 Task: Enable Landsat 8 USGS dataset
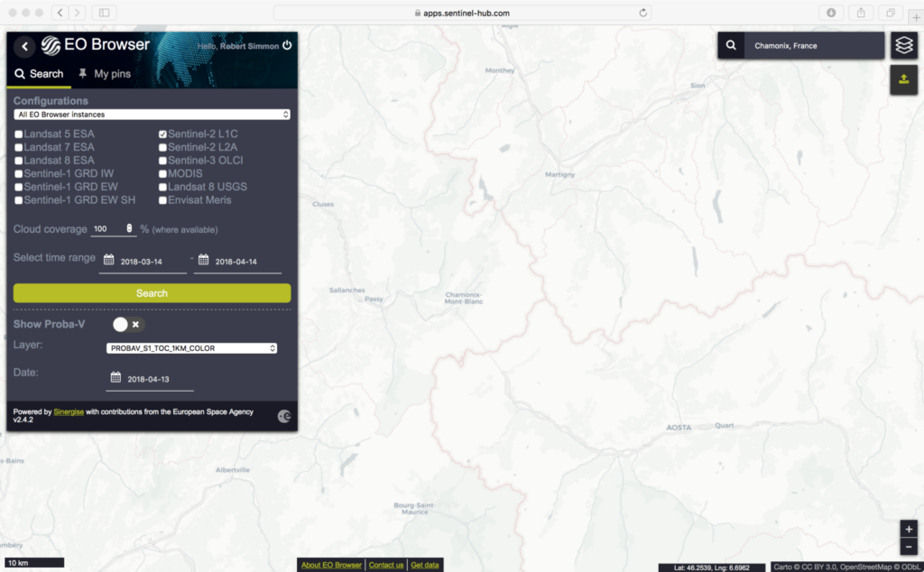[162, 188]
